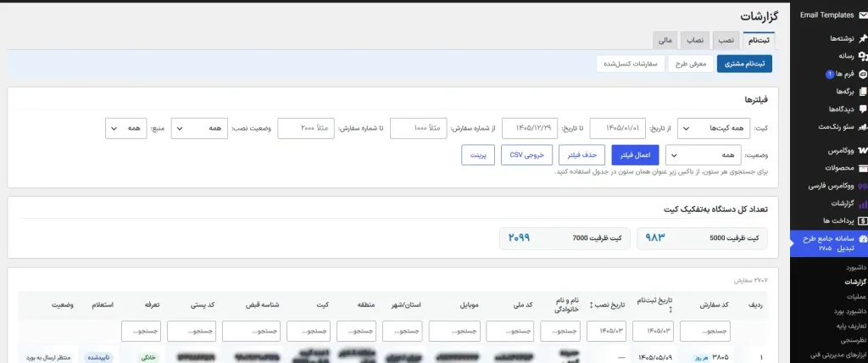868x363 pixels.
Task: Open the کیت dropdown showing همه کیت‌ها
Action: [714, 128]
